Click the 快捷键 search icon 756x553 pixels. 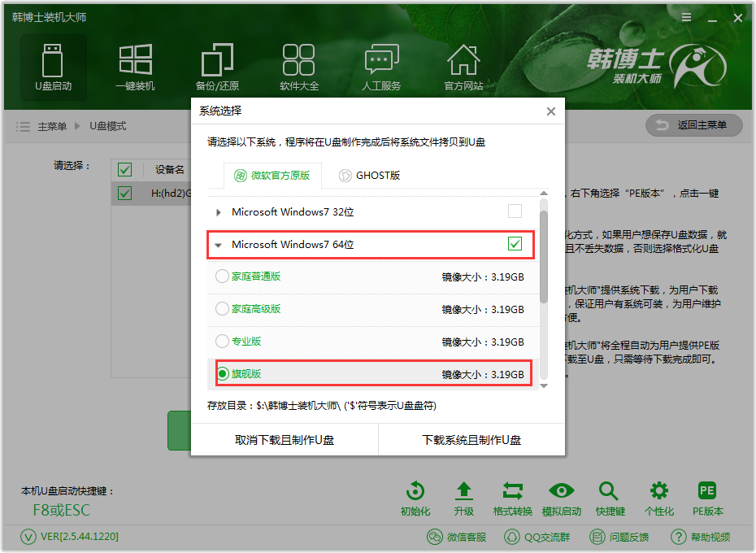(610, 499)
